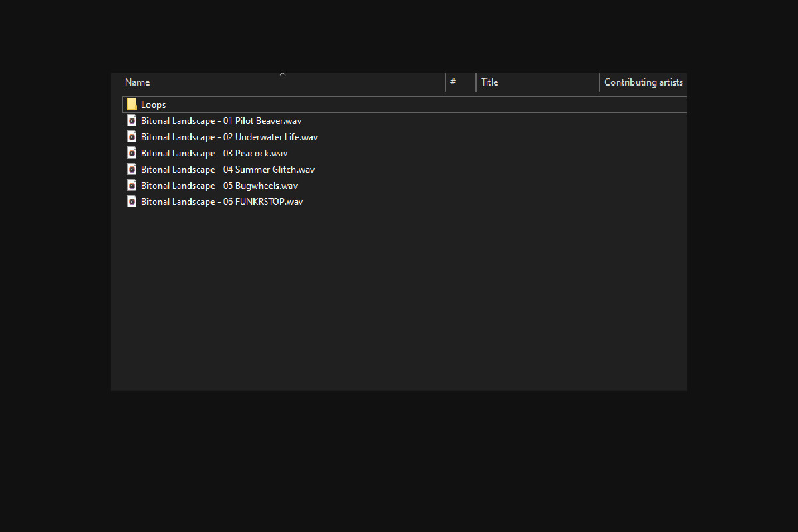Sort by the Title column header
Image resolution: width=798 pixels, height=532 pixels.
click(538, 82)
